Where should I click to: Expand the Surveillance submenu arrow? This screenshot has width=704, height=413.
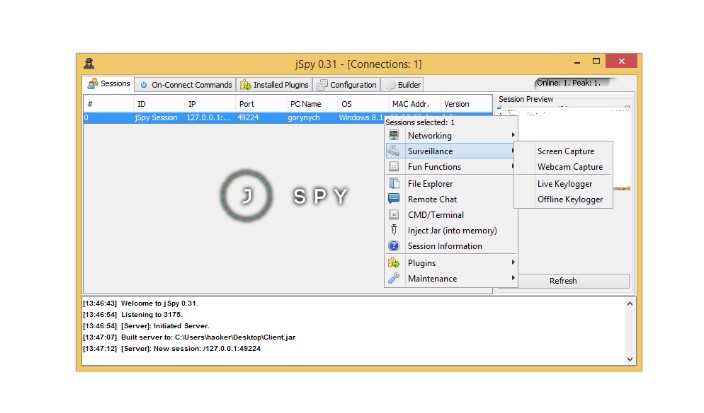coord(512,150)
